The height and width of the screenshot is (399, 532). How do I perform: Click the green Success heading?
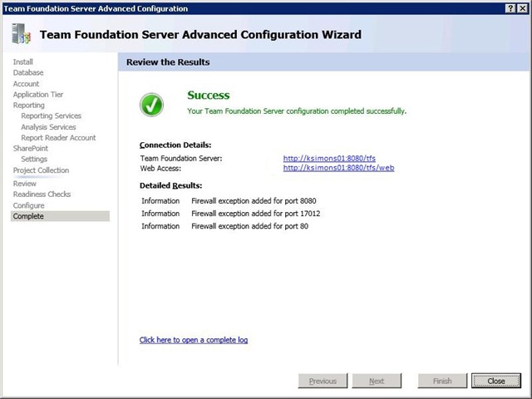point(209,95)
